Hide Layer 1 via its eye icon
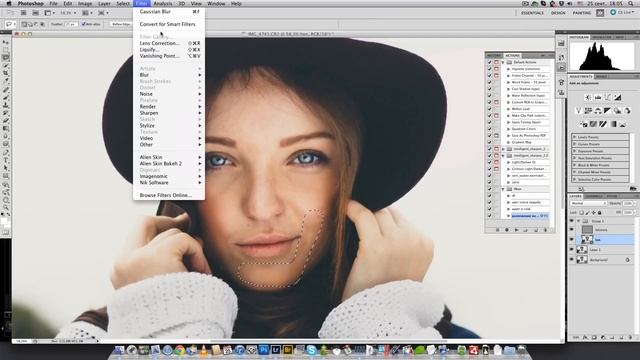This screenshot has width=640, height=360. tap(571, 249)
